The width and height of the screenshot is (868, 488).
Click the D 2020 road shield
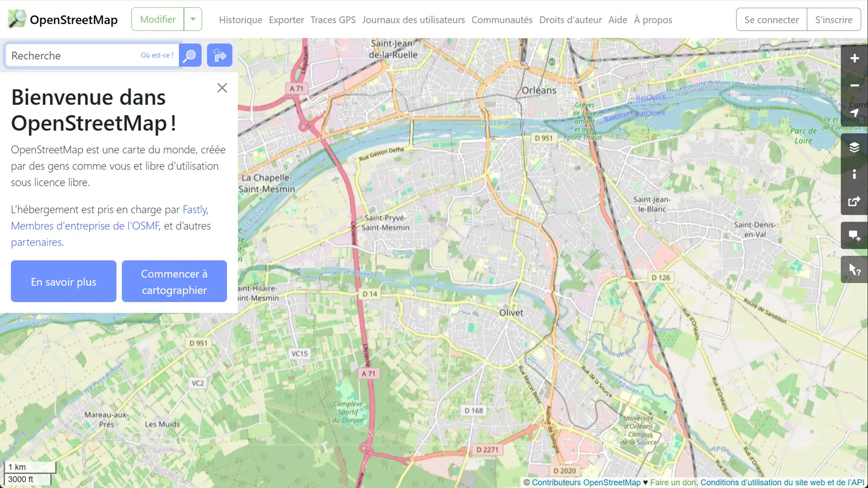[564, 470]
